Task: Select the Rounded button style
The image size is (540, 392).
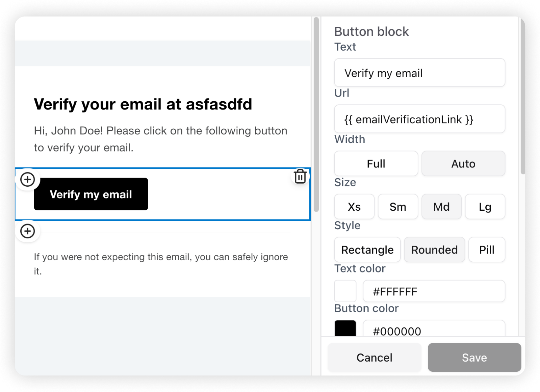Action: 434,250
